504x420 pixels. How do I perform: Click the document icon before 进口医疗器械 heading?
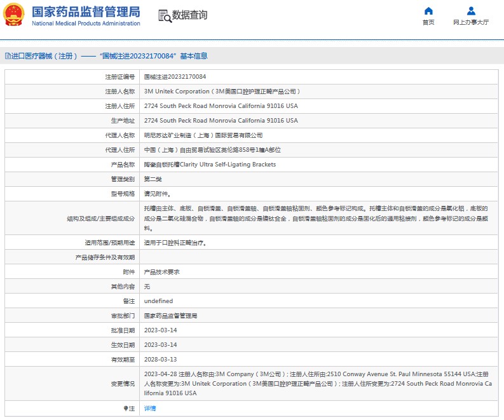pyautogui.click(x=7, y=56)
